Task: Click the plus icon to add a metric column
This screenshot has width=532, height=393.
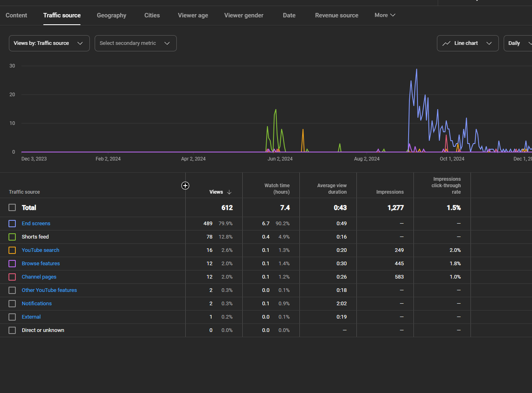Action: (185, 186)
